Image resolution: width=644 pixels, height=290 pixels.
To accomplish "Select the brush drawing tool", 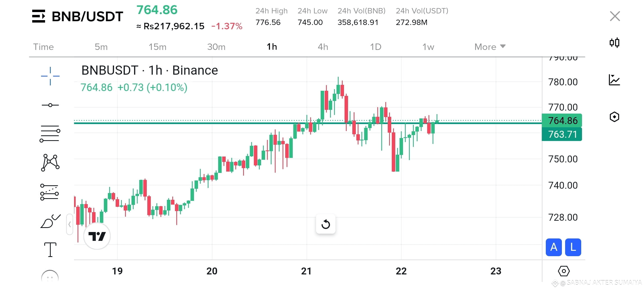I will click(50, 221).
